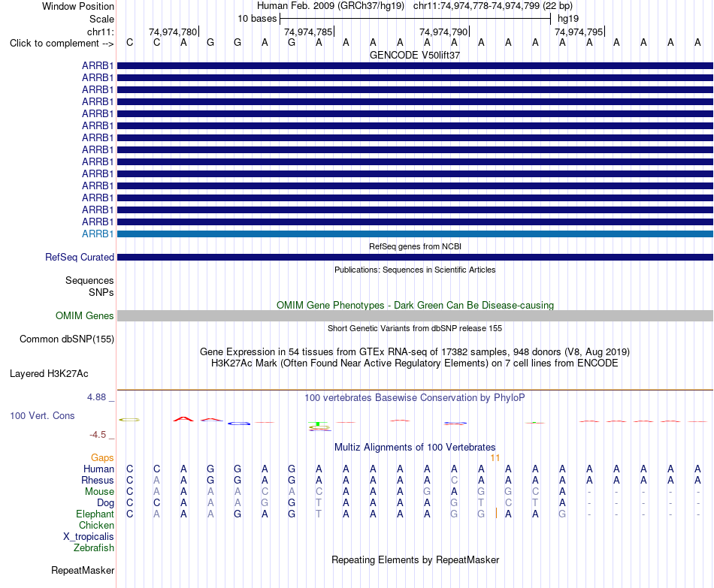Open 'Short Genetic Variants from dbSNP release 155'
Screen dimensions: 714x588
(415, 329)
